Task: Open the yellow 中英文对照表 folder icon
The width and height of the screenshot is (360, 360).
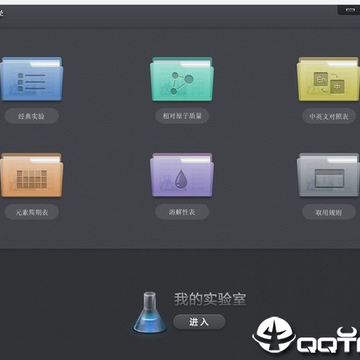Action: pos(328,79)
